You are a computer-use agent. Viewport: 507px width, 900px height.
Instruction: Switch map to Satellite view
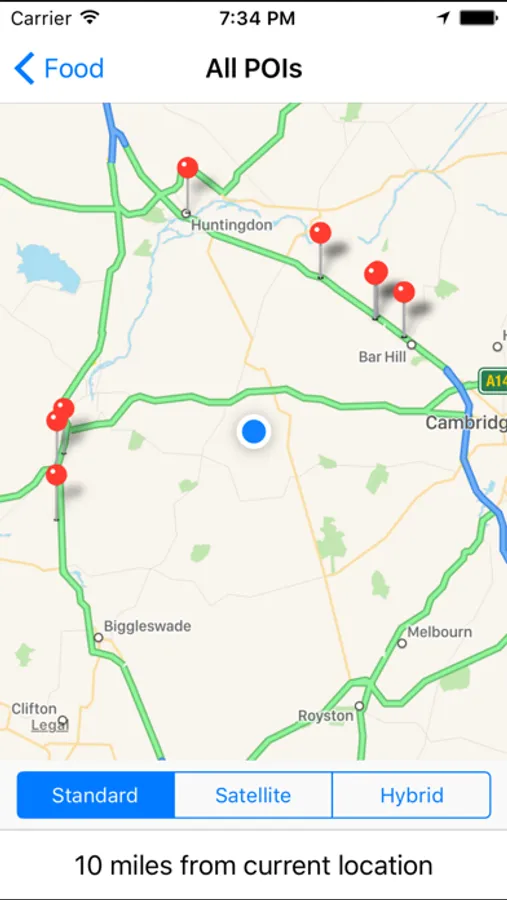click(253, 795)
